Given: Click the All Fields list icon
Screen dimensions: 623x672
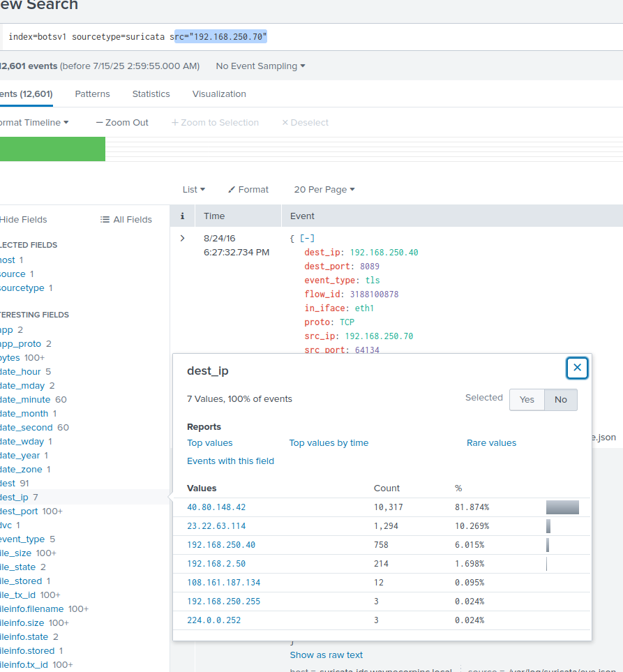Looking at the screenshot, I should (105, 219).
